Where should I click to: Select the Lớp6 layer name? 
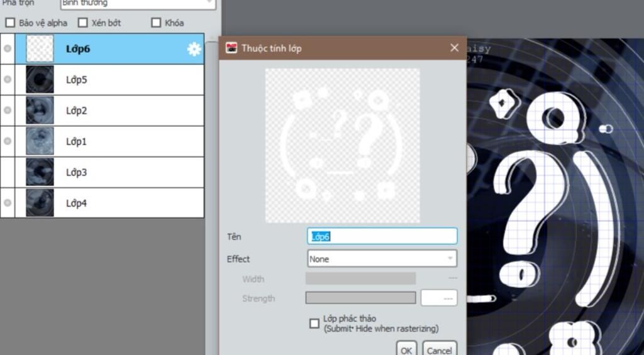pyautogui.click(x=78, y=49)
